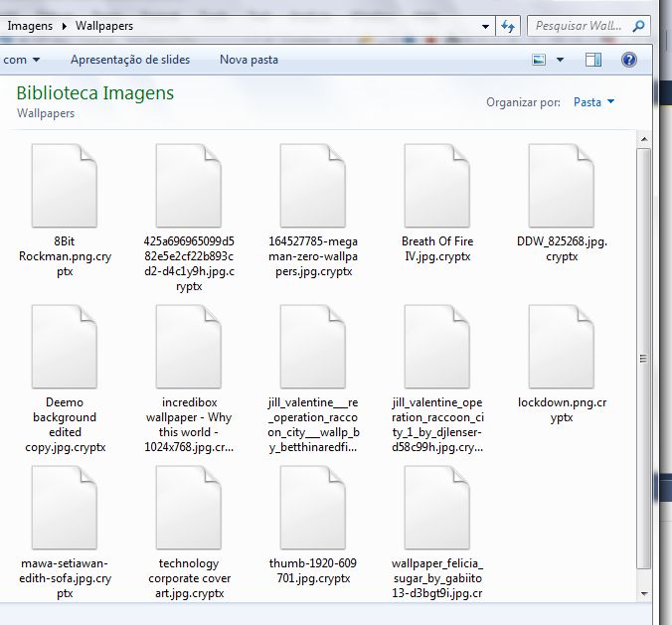Select the thumb-1920-609701.jpg.cryptx file icon
The width and height of the screenshot is (672, 625).
(x=313, y=508)
